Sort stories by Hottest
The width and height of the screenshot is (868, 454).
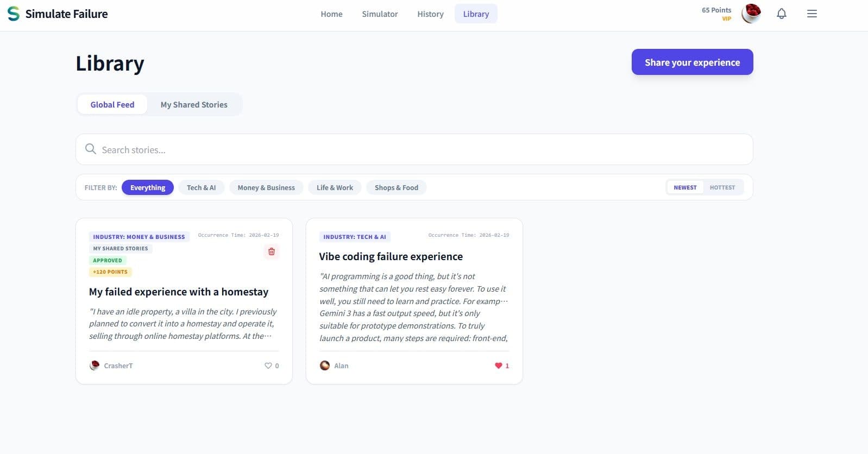coord(722,187)
